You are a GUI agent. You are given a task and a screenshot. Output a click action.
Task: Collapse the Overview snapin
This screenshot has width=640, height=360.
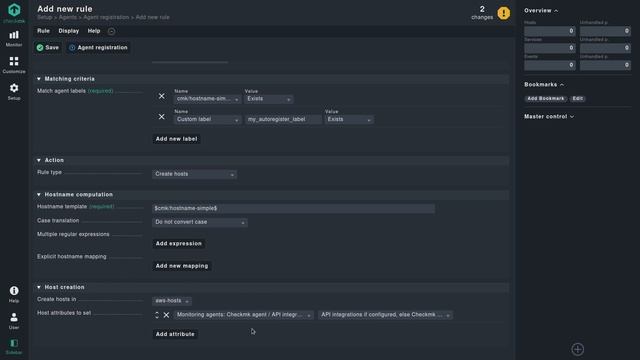[541, 11]
